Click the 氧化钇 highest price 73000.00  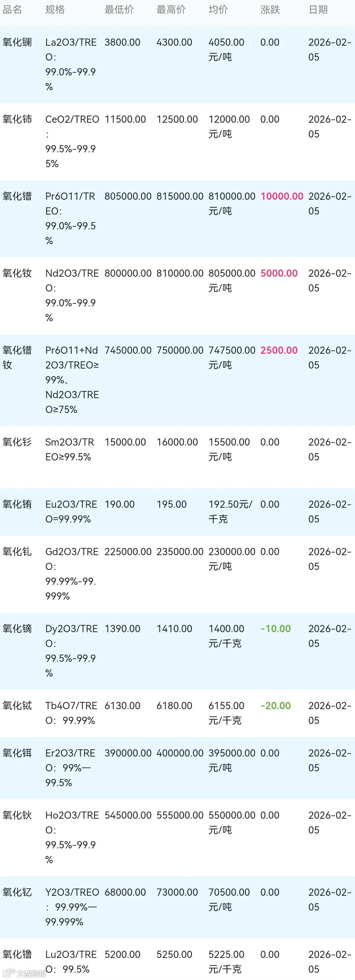point(177,892)
